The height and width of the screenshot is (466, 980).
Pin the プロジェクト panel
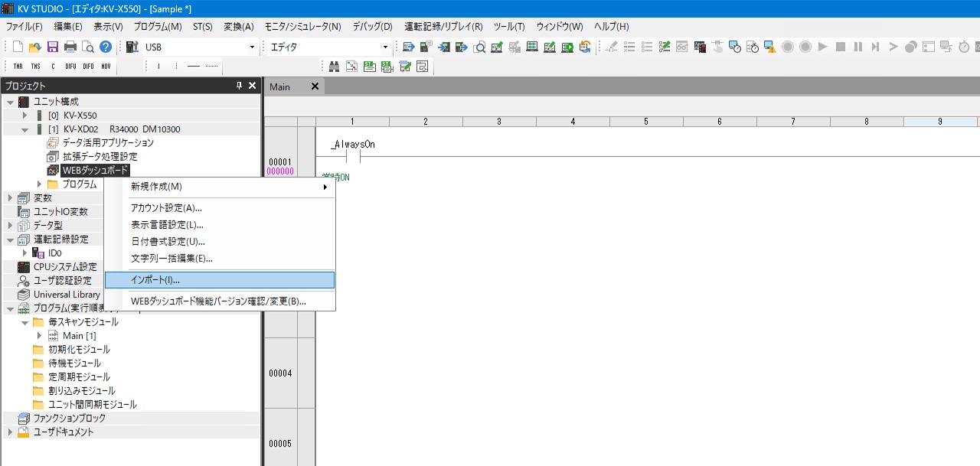(239, 86)
